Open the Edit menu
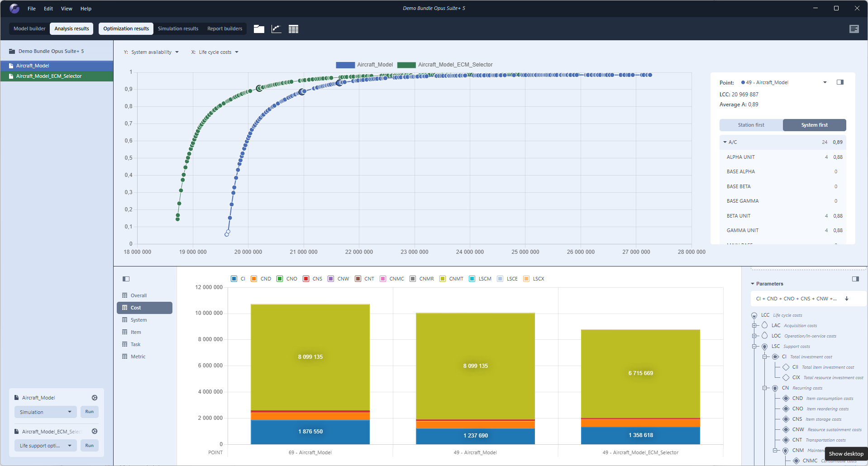The image size is (868, 466). click(48, 9)
